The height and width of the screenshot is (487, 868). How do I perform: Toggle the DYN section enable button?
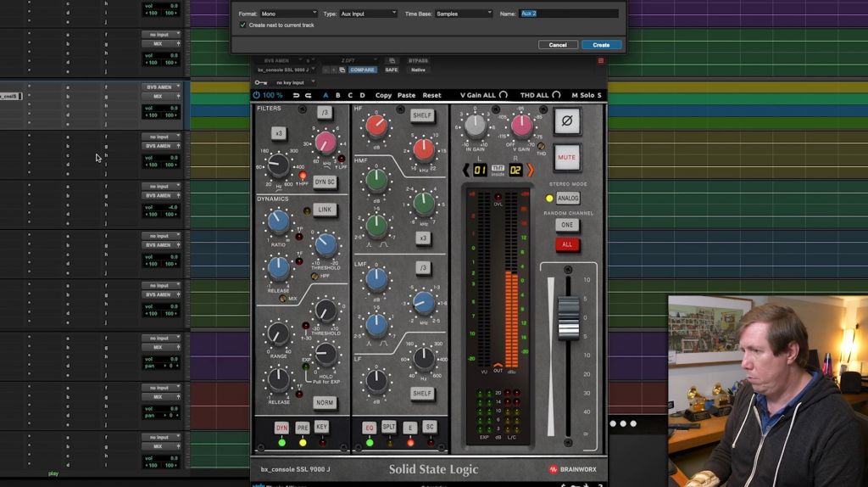pyautogui.click(x=281, y=428)
